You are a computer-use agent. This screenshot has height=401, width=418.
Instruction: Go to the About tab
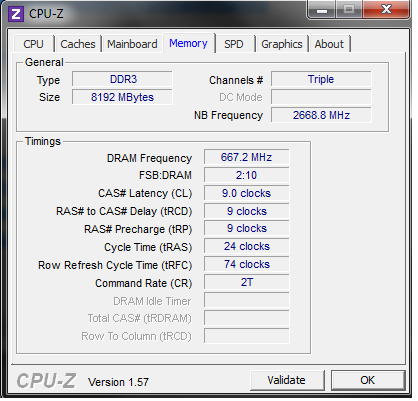click(329, 44)
